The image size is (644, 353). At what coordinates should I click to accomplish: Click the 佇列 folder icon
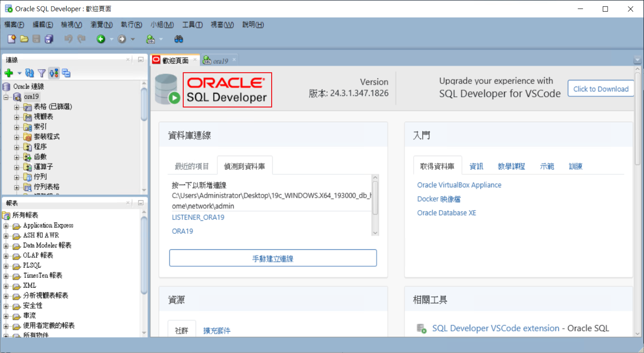[28, 177]
